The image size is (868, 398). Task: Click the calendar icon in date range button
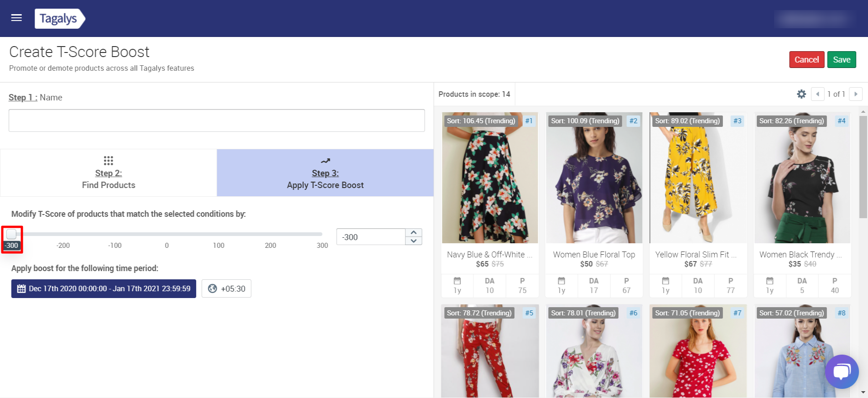pos(21,288)
